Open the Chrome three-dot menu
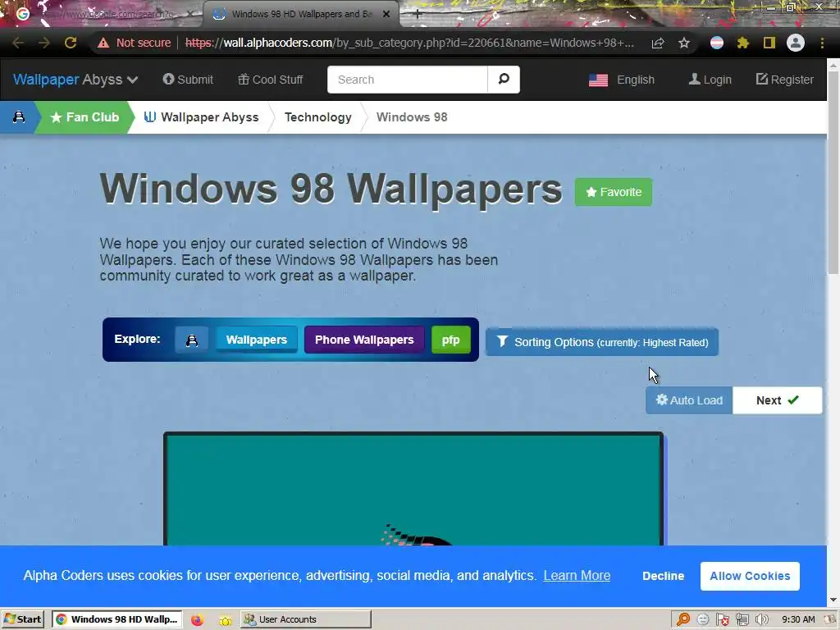The image size is (840, 630). point(822,43)
